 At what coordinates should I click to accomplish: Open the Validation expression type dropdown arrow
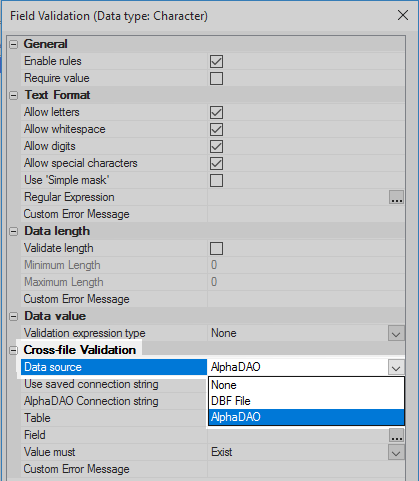point(396,333)
